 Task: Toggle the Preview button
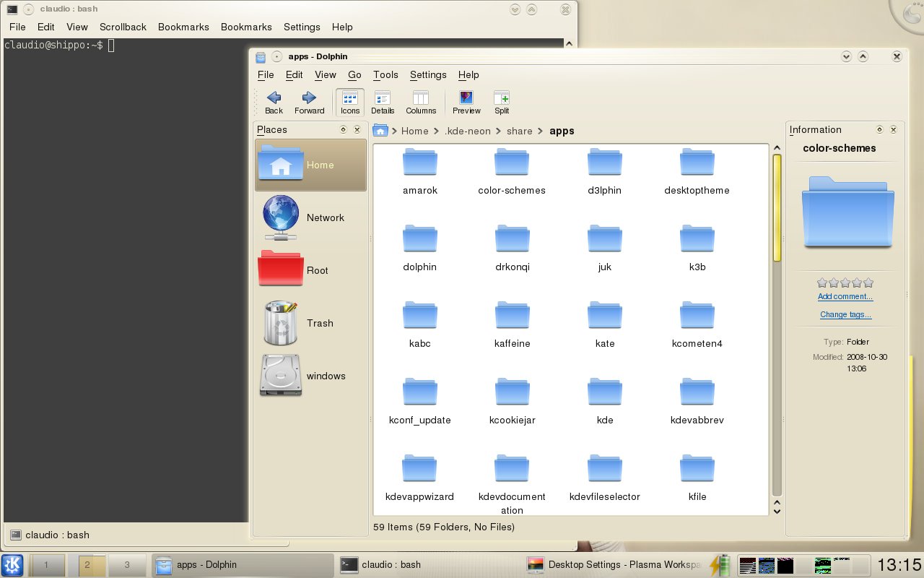[x=466, y=103]
